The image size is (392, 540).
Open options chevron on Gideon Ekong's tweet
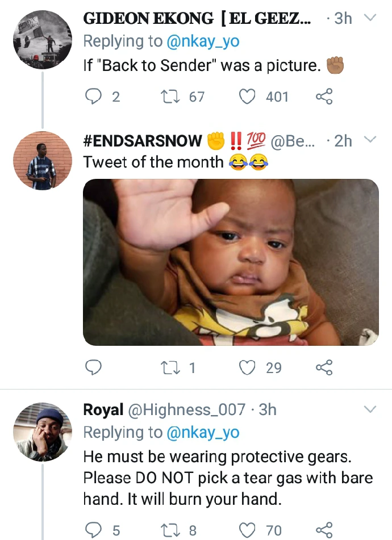(x=370, y=19)
